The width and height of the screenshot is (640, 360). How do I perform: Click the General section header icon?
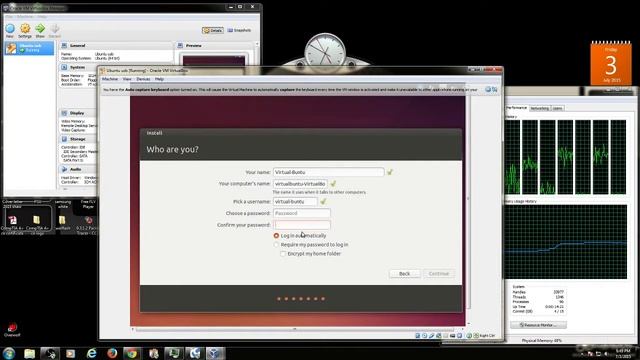(x=64, y=46)
